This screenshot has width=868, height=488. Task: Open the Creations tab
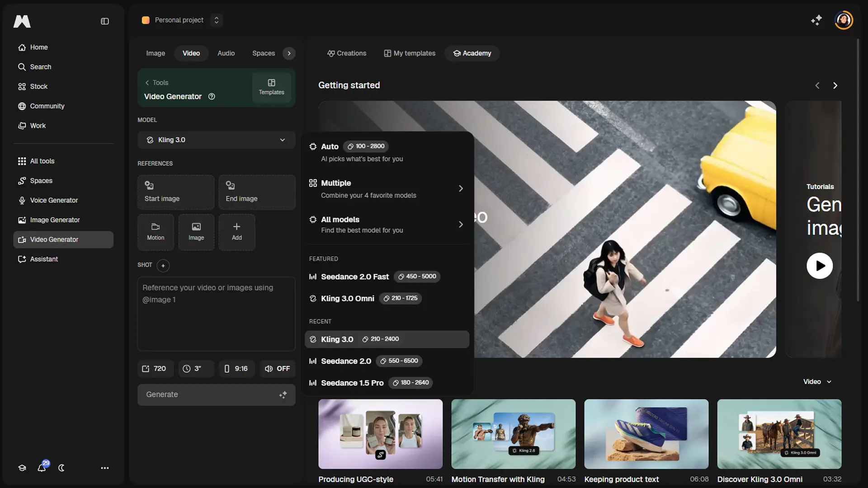tap(347, 53)
